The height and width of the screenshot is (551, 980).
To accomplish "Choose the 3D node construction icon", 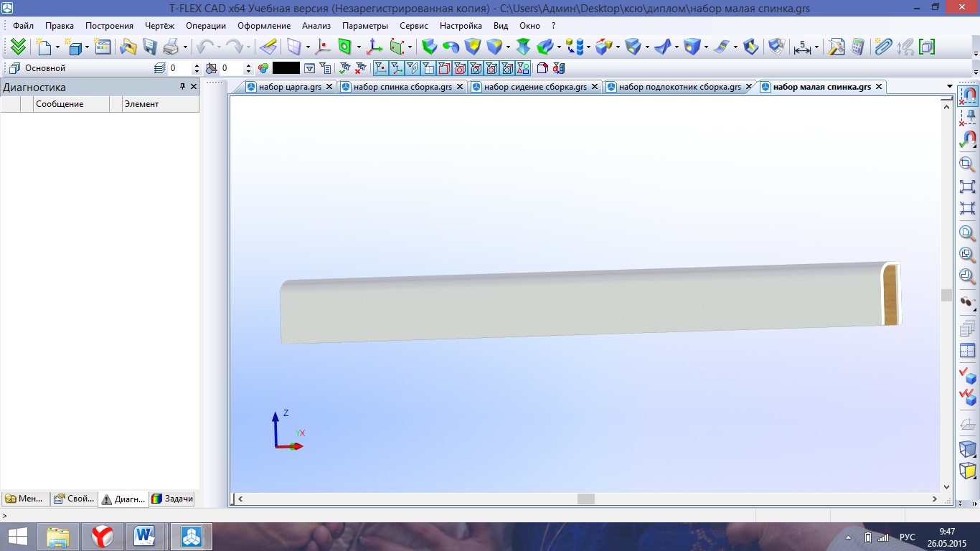I will coord(323,47).
